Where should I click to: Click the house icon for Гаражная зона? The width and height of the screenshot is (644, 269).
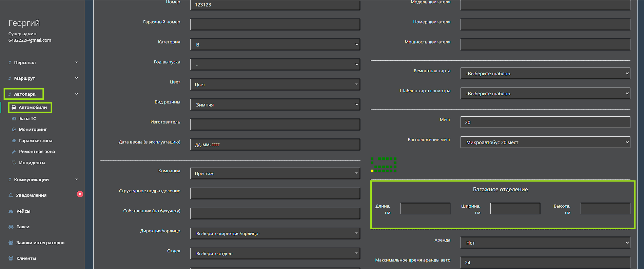tap(14, 141)
